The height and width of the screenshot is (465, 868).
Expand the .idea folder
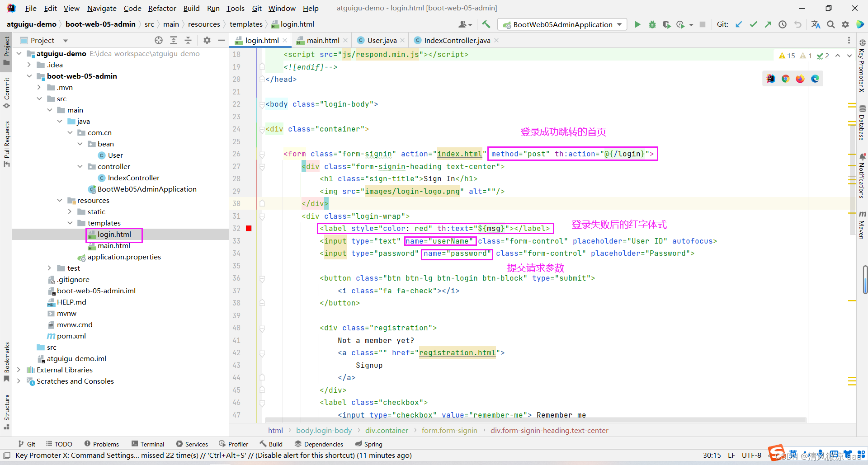pyautogui.click(x=29, y=65)
